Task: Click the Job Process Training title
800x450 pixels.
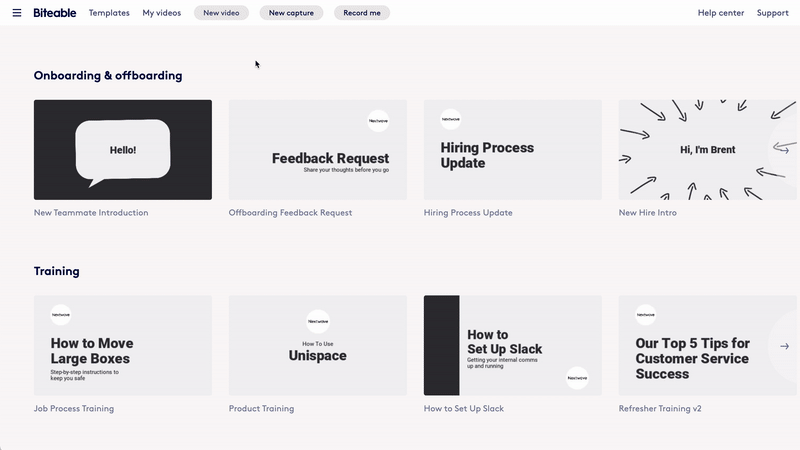Action: (74, 408)
